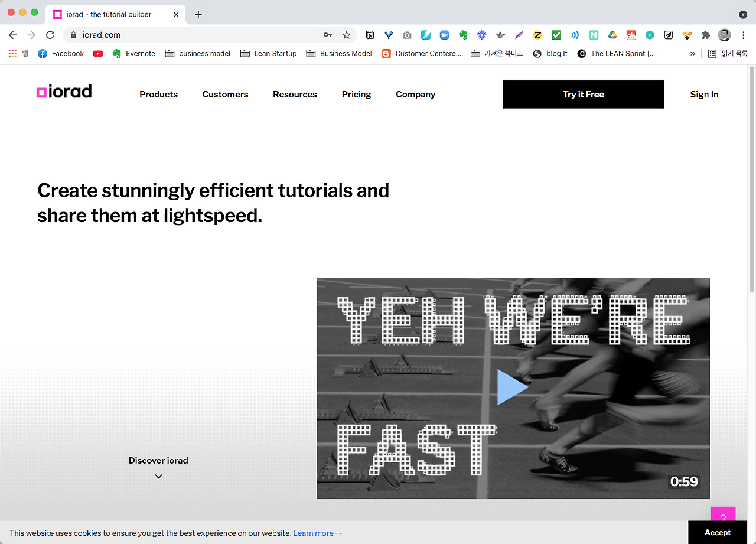Viewport: 756px width, 544px height.
Task: Show hidden bookmarks with the overflow chevron
Action: coord(693,54)
